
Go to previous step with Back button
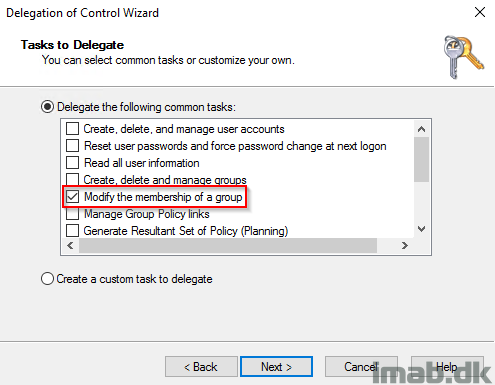coord(201,367)
